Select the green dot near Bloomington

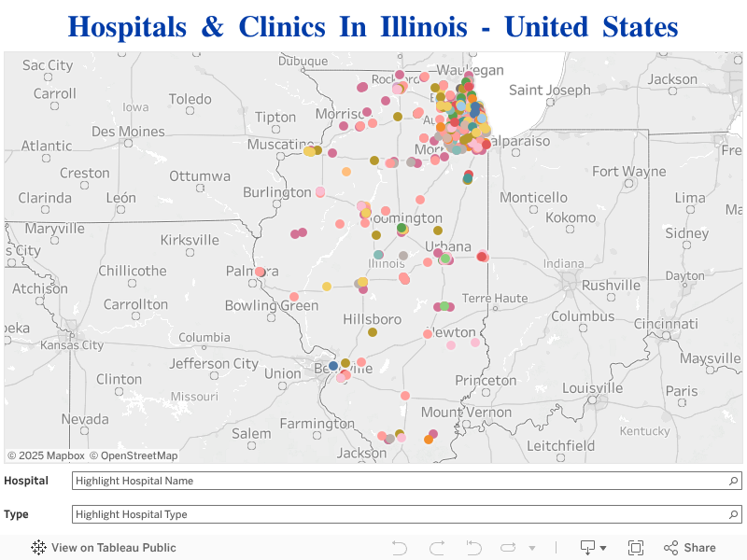click(x=402, y=228)
